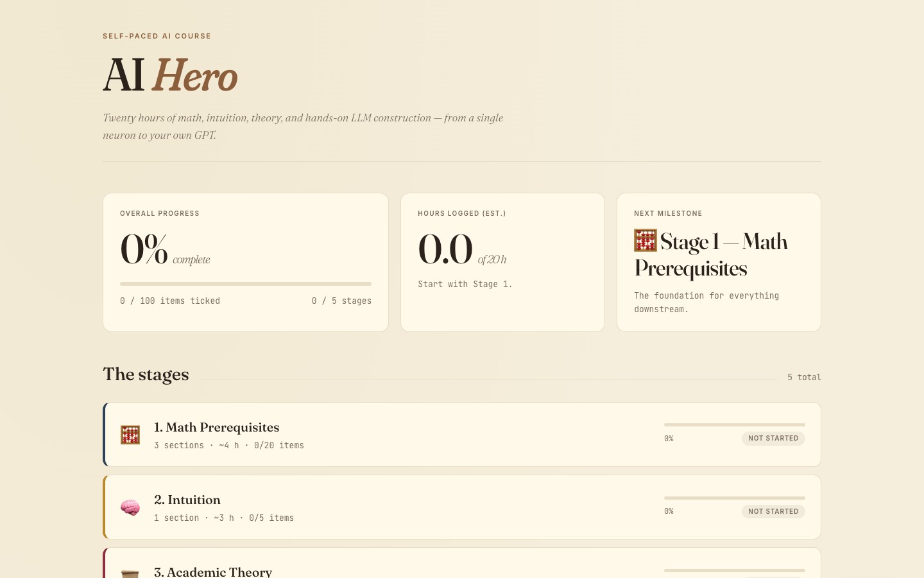Screen dimensions: 924x578
Task: Click the of 20 h text
Action: pos(492,260)
